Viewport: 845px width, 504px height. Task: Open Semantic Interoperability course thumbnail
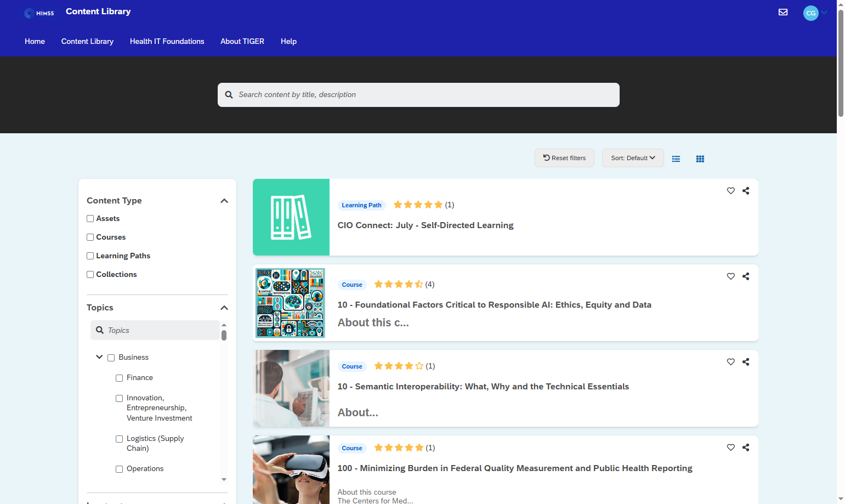(291, 388)
